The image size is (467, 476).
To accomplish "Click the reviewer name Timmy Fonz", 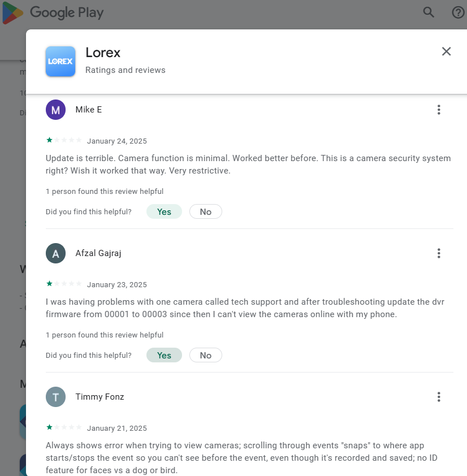I will [100, 397].
